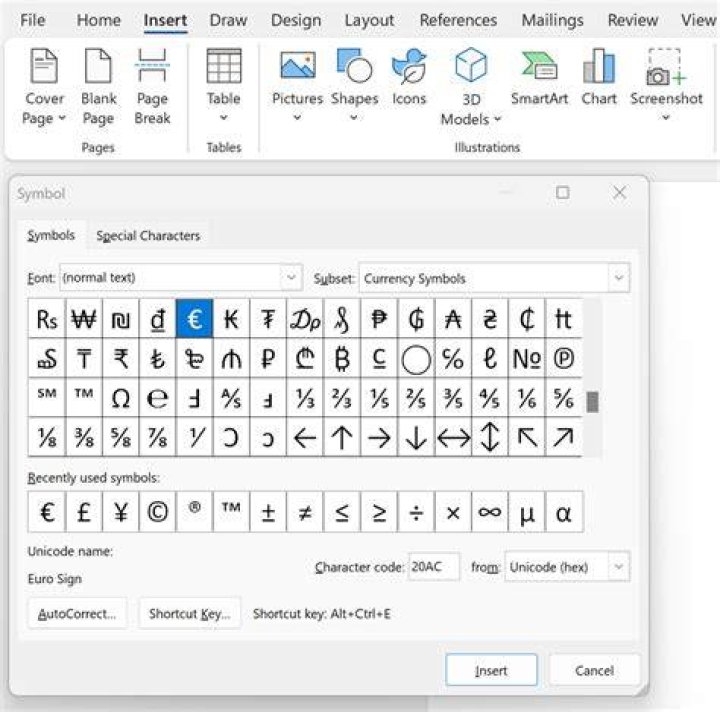The image size is (720, 712).
Task: Select the one-third fraction symbol
Action: point(305,398)
